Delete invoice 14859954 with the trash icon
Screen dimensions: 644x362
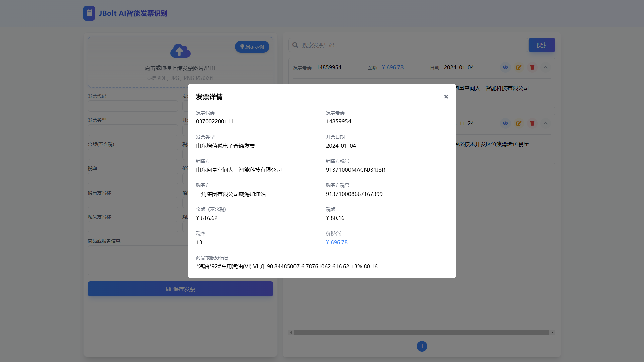point(532,67)
